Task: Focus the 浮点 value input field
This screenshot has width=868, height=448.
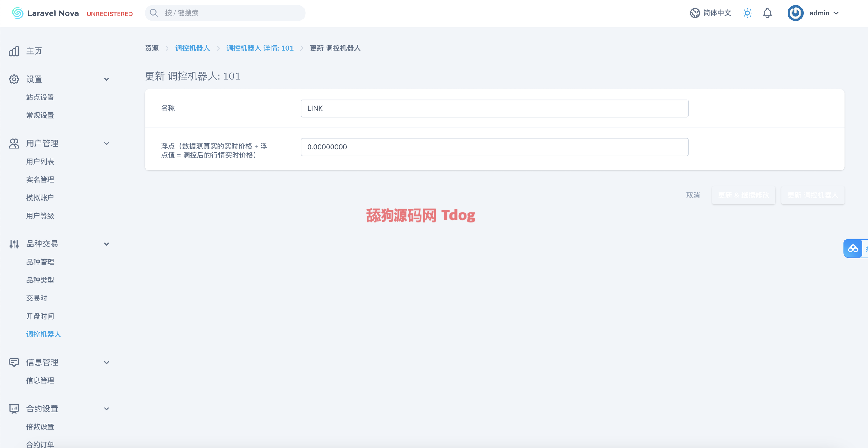Action: (x=494, y=147)
